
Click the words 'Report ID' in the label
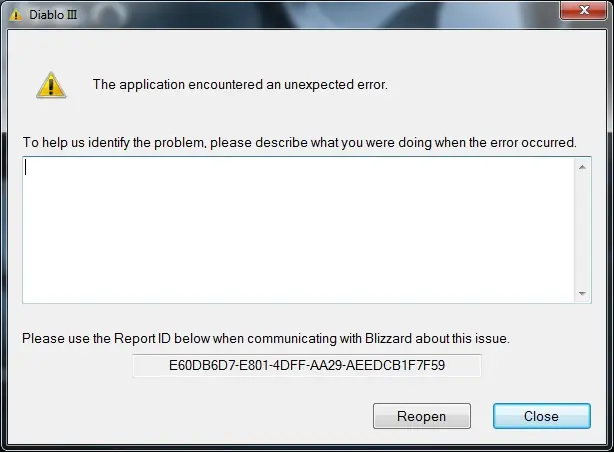[x=142, y=338]
